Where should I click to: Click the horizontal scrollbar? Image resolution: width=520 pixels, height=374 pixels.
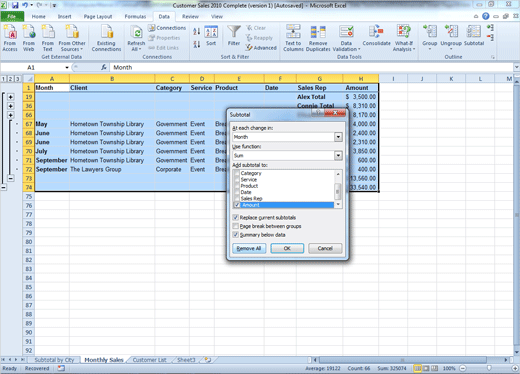(403, 360)
